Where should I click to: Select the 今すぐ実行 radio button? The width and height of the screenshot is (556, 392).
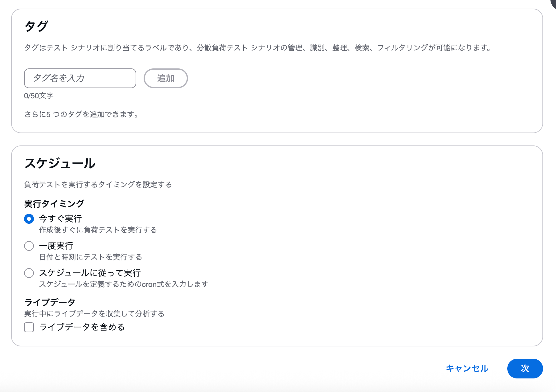(x=29, y=219)
